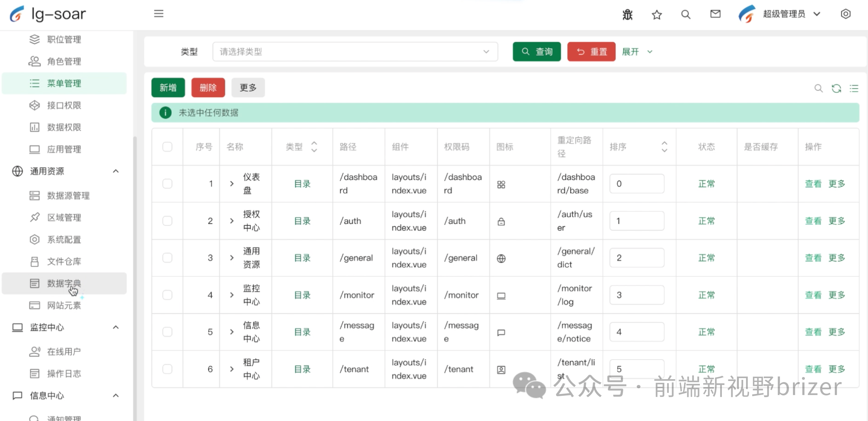Check the checkbox for row 仪表盘
The height and width of the screenshot is (421, 868).
[167, 183]
